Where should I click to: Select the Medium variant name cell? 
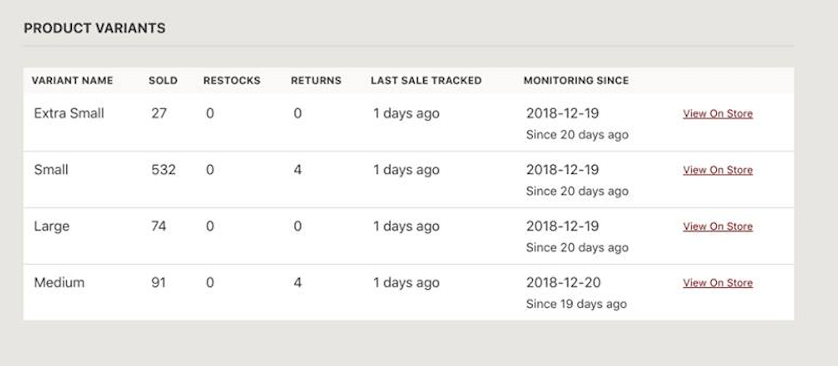coord(59,283)
